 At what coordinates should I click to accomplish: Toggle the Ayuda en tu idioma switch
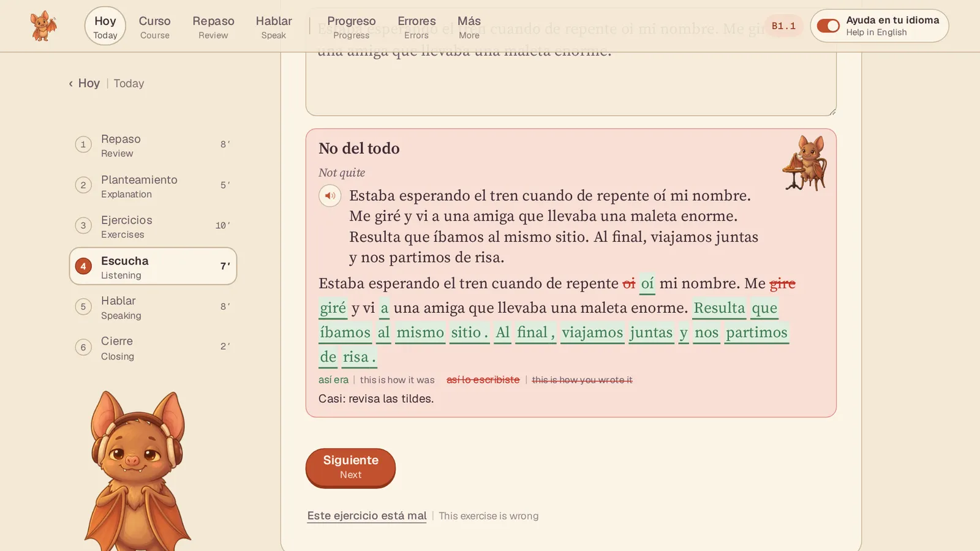(x=828, y=26)
